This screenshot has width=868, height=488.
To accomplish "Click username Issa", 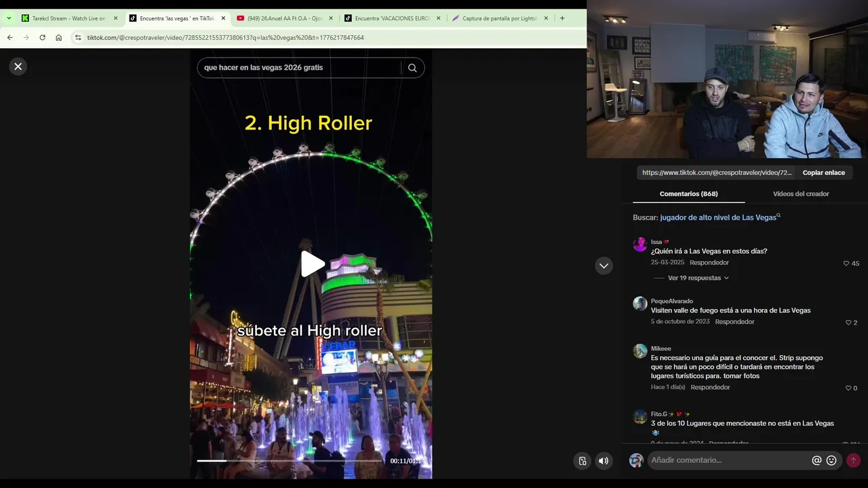I will tap(656, 242).
